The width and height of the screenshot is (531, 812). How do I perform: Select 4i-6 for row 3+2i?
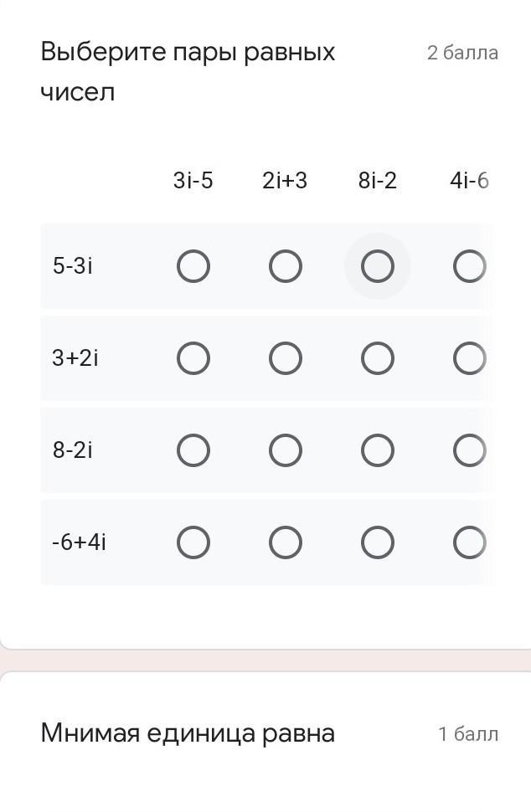[x=469, y=359]
